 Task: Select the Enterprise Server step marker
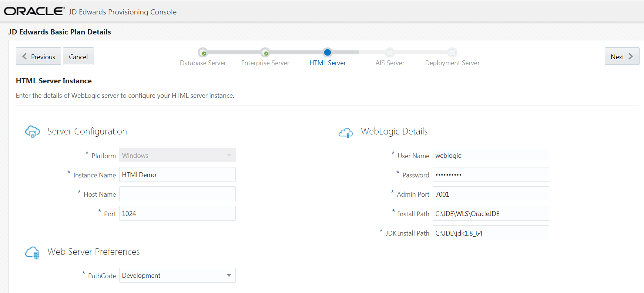[265, 52]
